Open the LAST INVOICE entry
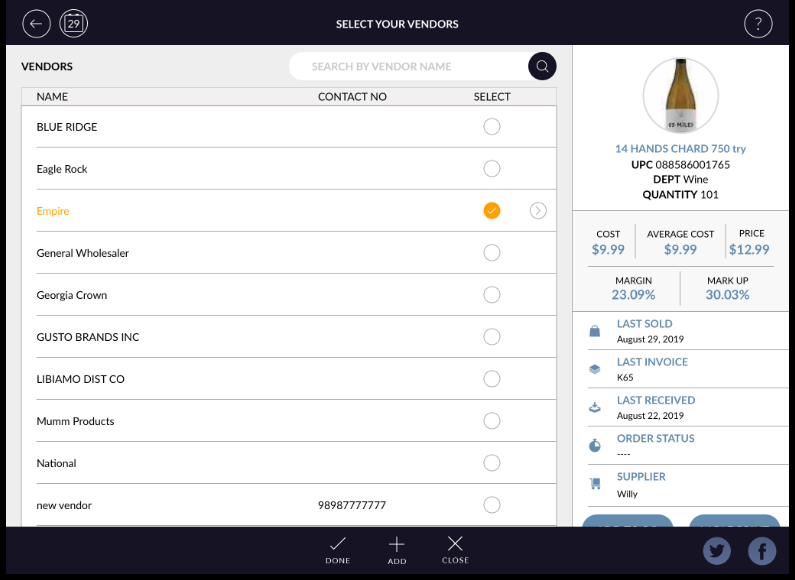The width and height of the screenshot is (795, 580). click(x=652, y=362)
